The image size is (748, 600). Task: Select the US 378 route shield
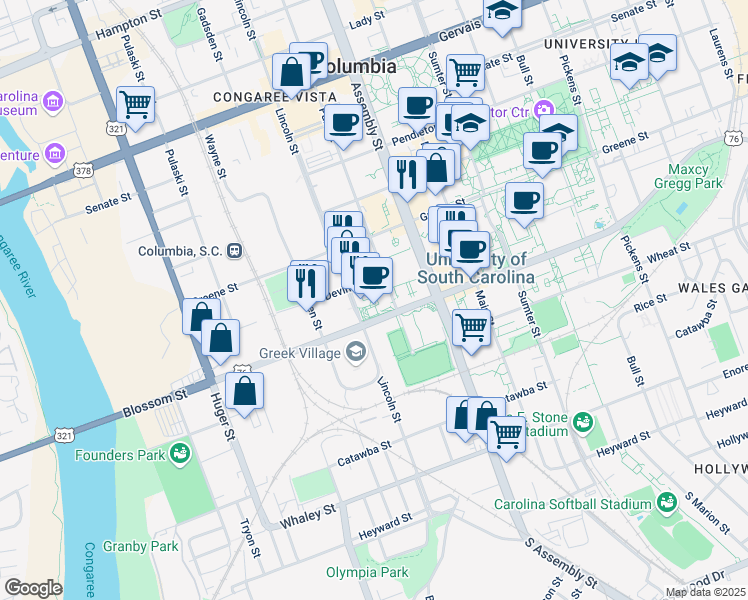point(83,170)
